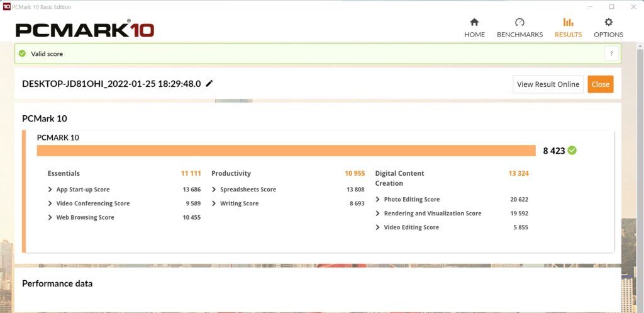Click the Writing value 8 693
644x313 pixels.
(357, 203)
